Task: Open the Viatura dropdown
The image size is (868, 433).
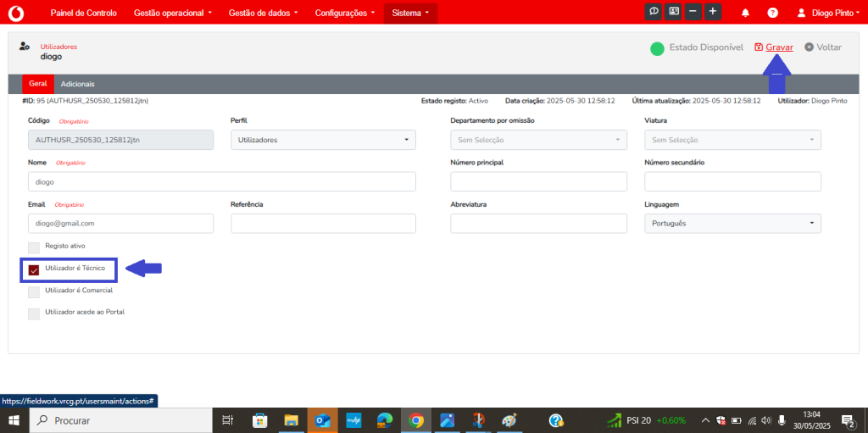Action: click(732, 140)
